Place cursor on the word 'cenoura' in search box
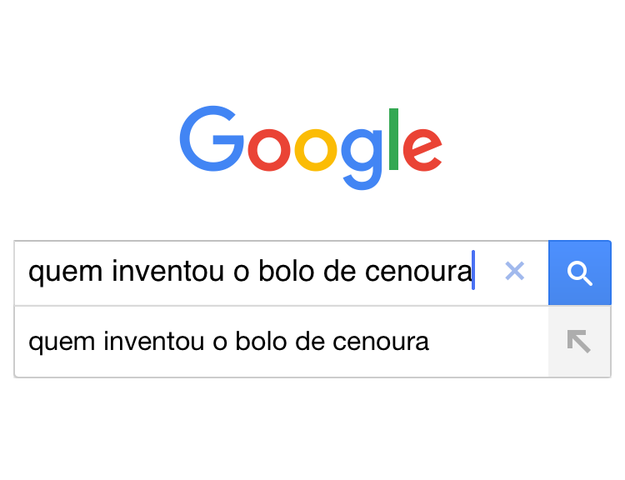 coord(418,272)
